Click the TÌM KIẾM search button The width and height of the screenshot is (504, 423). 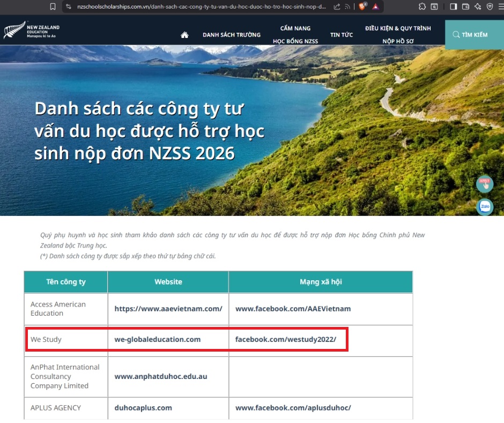click(474, 35)
